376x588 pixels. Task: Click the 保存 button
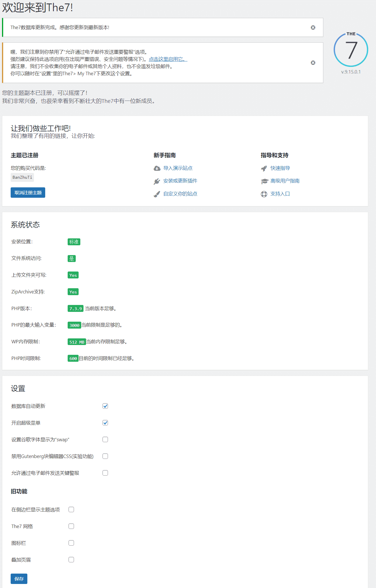click(x=19, y=579)
